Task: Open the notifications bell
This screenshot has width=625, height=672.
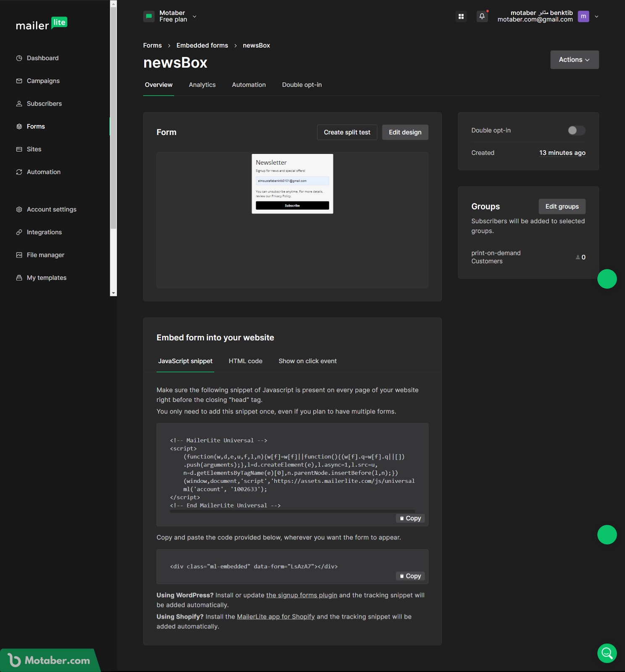Action: tap(482, 16)
